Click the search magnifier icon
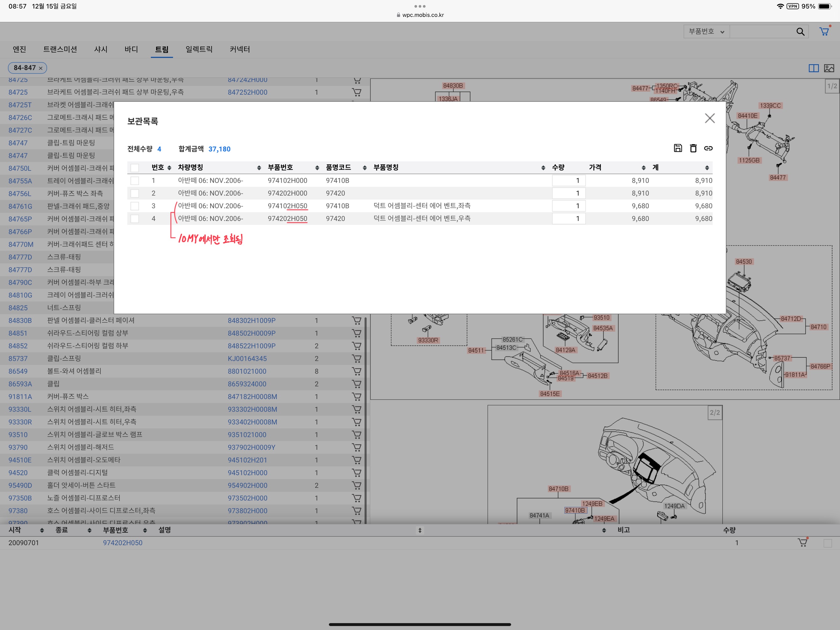Image resolution: width=840 pixels, height=630 pixels. coord(800,32)
